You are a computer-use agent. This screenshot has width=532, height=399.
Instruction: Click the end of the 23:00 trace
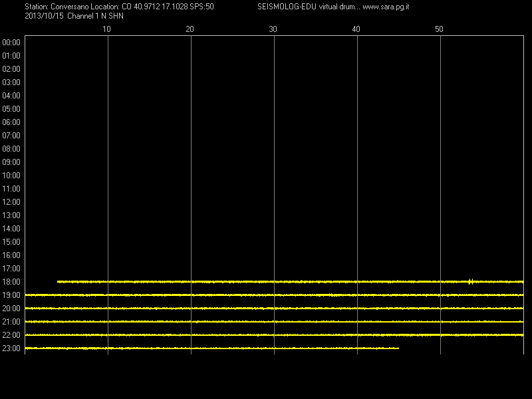(x=398, y=348)
